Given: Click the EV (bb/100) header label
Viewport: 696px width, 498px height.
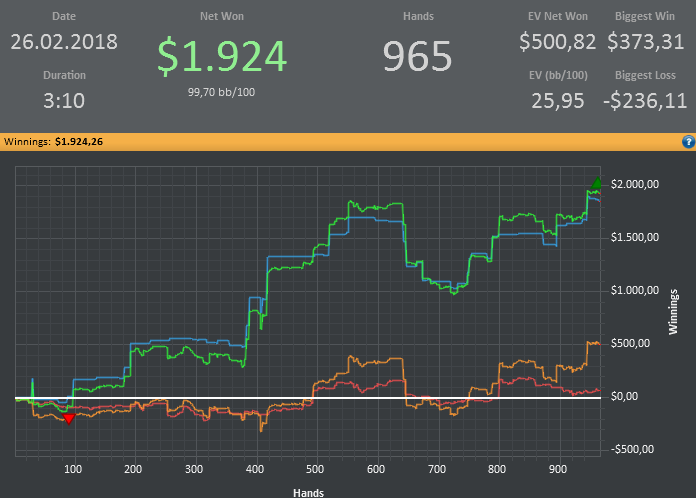Looking at the screenshot, I should [558, 75].
